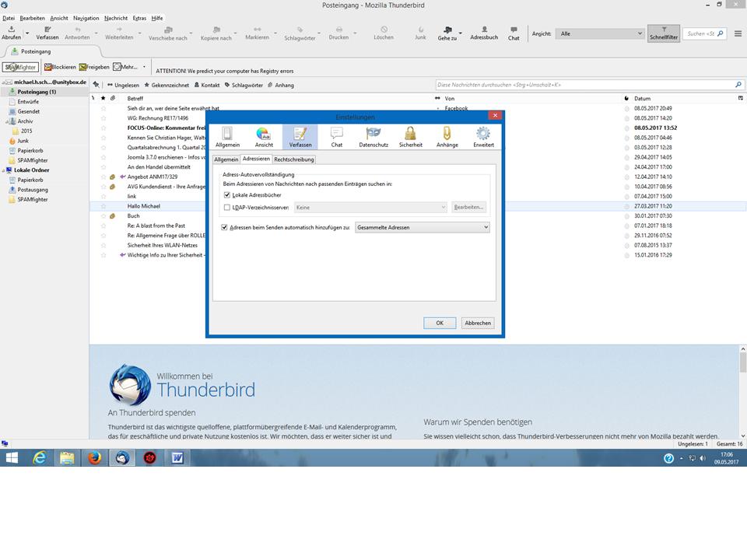Open File Explorer from the taskbar
Screen dimensions: 747x560
(x=67, y=458)
